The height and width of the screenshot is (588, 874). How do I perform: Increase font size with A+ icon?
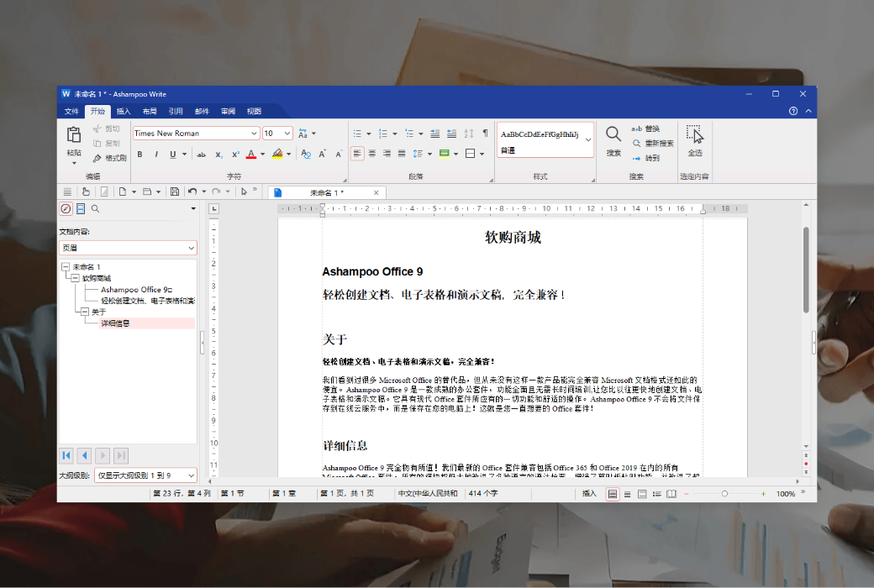[322, 155]
